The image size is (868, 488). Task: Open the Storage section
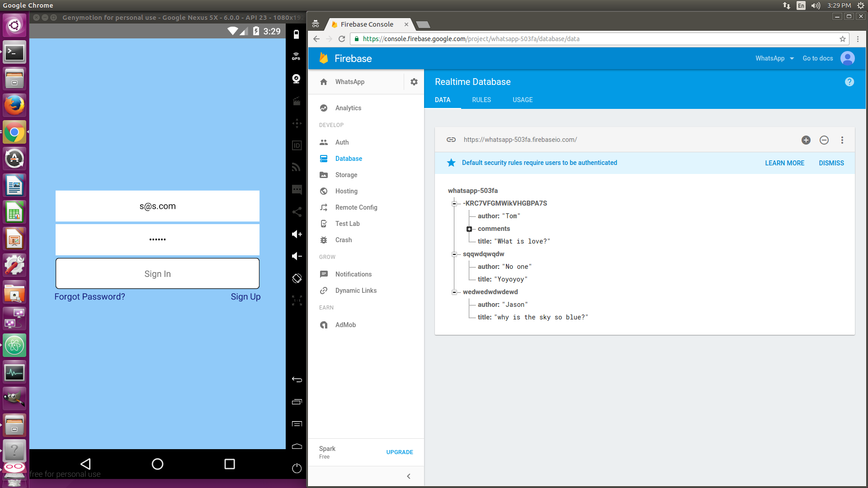click(346, 175)
